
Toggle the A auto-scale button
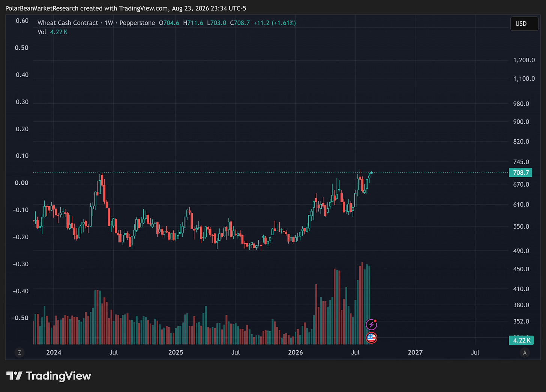click(525, 352)
